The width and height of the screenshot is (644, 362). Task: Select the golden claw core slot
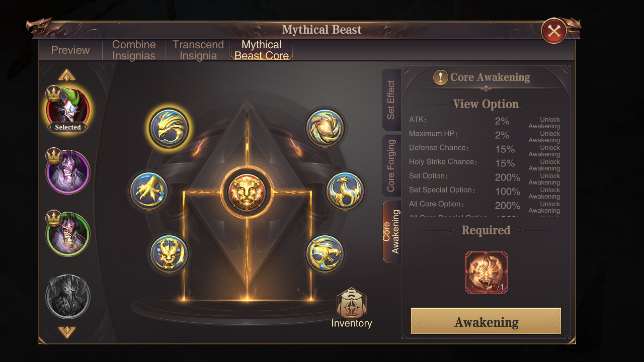(149, 191)
